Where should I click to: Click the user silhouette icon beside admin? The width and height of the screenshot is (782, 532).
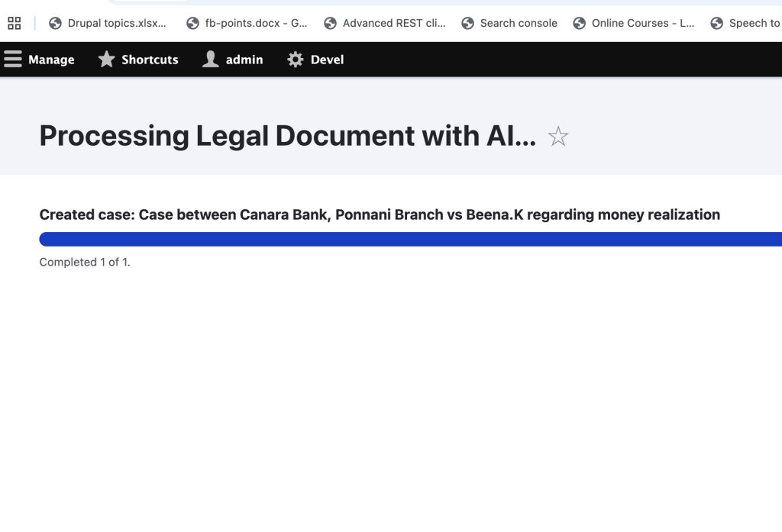211,60
